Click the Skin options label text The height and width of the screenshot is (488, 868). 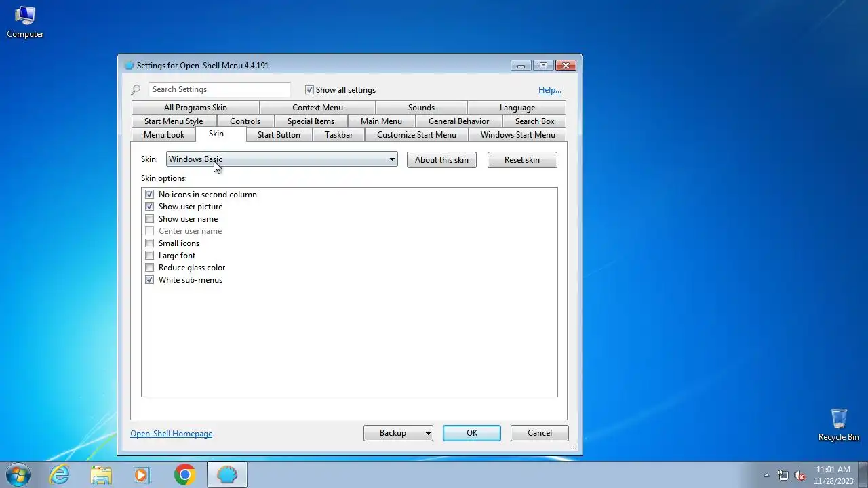164,178
